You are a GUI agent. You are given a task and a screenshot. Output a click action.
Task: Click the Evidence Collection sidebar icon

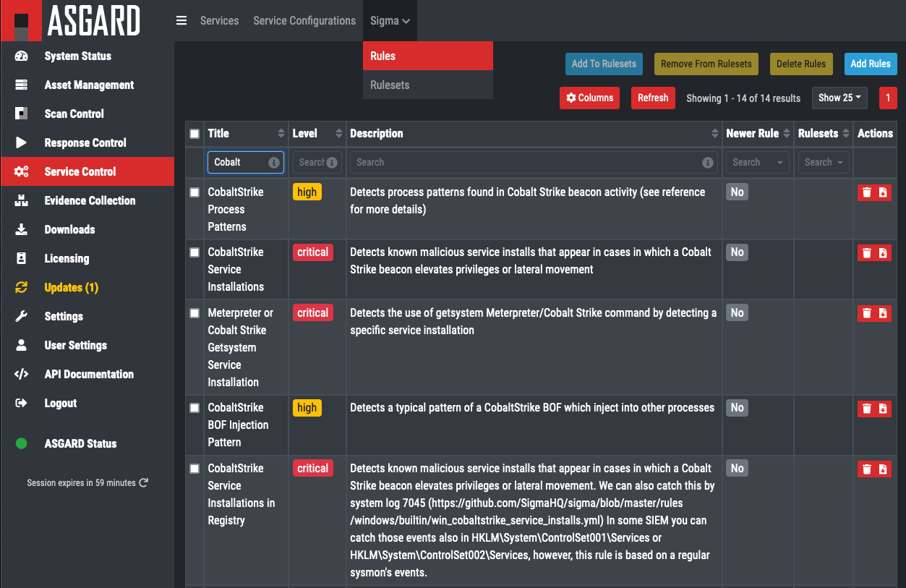(x=21, y=200)
